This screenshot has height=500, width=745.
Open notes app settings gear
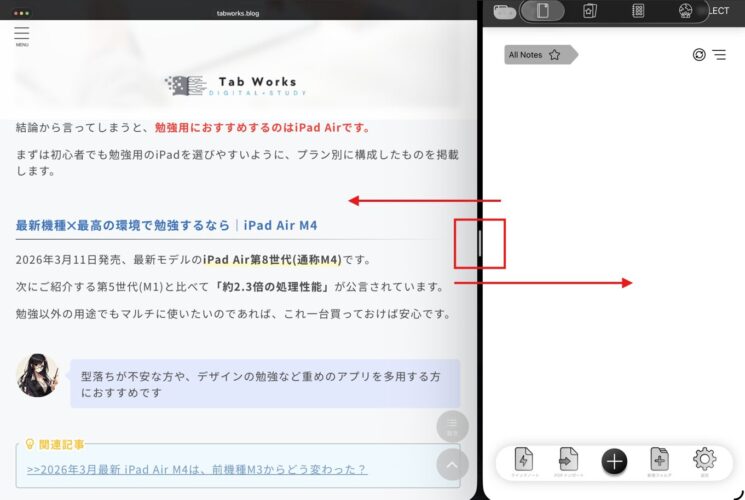(704, 460)
